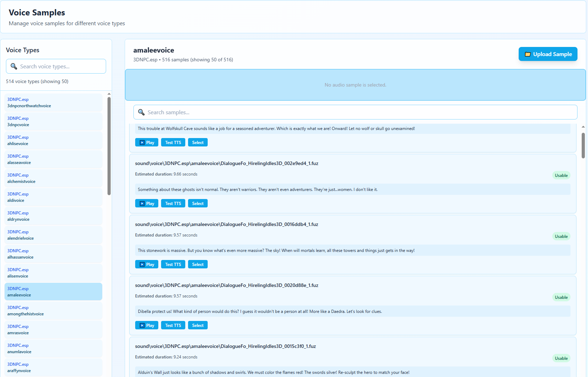Click the folder icon on Upload Sample
Viewport: 588px width, 377px height.
[527, 54]
